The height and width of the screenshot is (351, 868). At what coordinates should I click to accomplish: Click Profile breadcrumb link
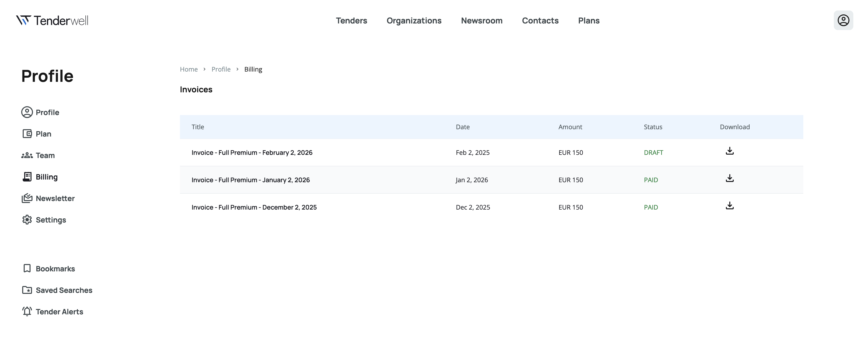tap(221, 69)
